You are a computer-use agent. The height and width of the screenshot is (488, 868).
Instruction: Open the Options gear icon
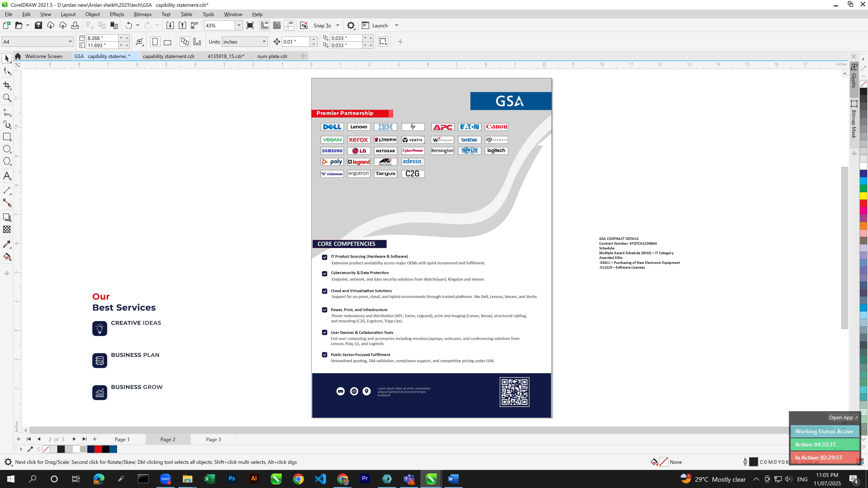[351, 25]
